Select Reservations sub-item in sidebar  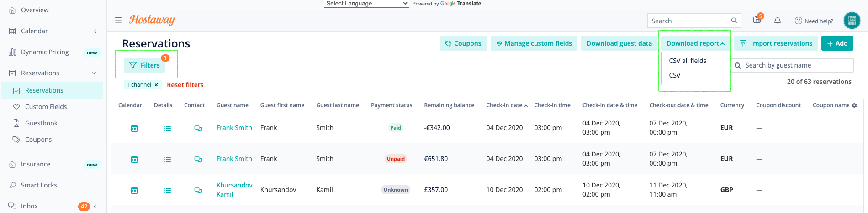point(52,90)
